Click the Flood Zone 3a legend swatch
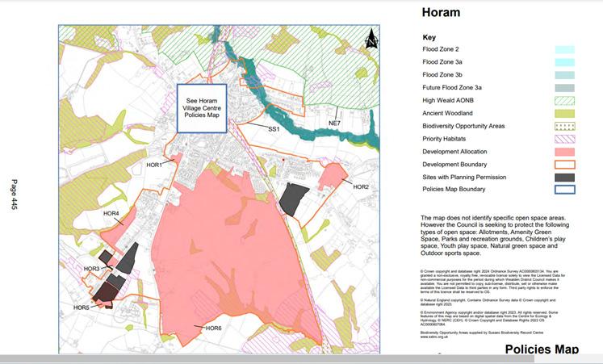Viewport: 603px width, 364px height. [565, 62]
